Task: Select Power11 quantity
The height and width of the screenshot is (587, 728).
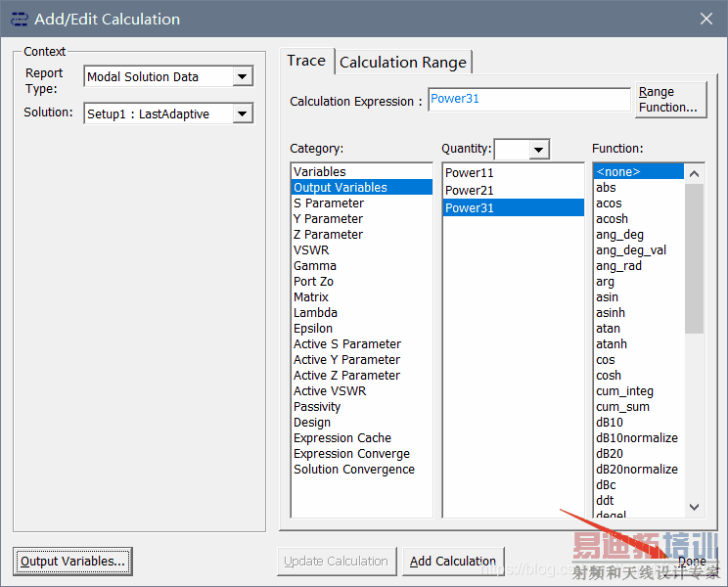Action: (514, 172)
